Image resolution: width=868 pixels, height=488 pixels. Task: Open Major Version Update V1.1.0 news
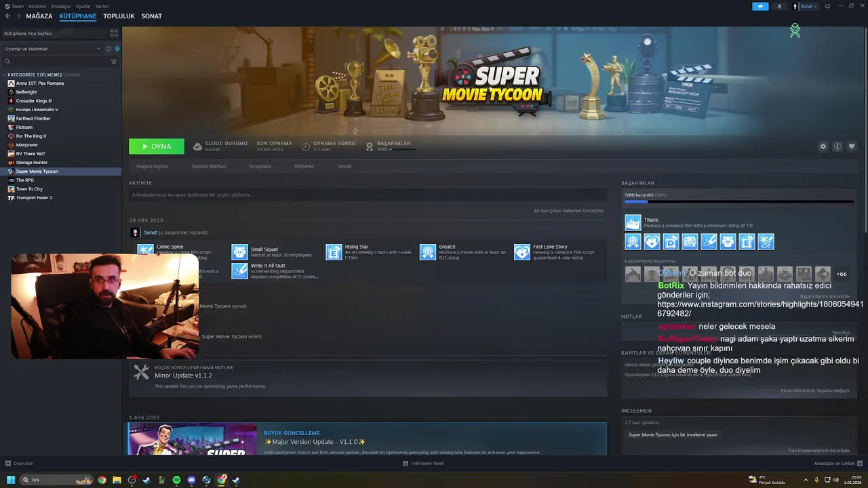[x=368, y=439]
